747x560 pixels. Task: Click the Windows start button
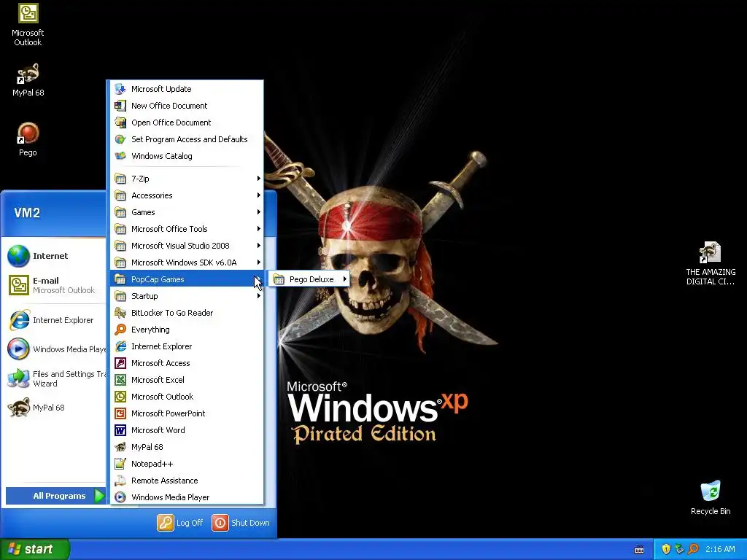tap(35, 549)
